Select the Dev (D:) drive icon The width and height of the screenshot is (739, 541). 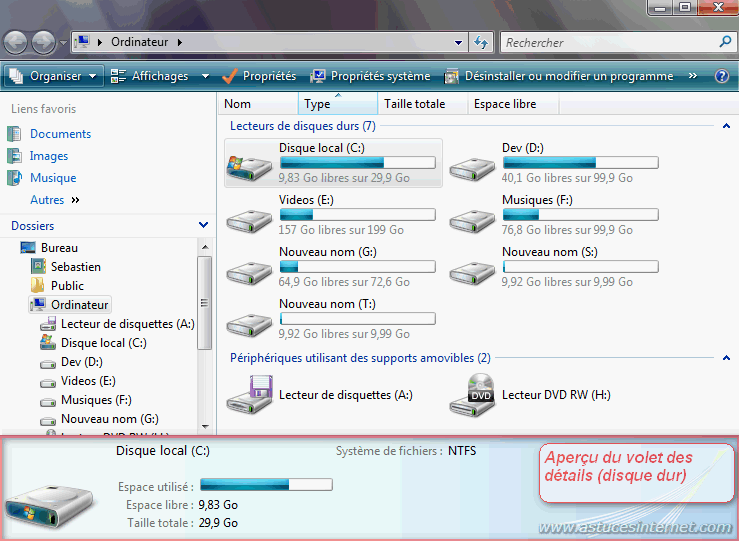click(472, 169)
